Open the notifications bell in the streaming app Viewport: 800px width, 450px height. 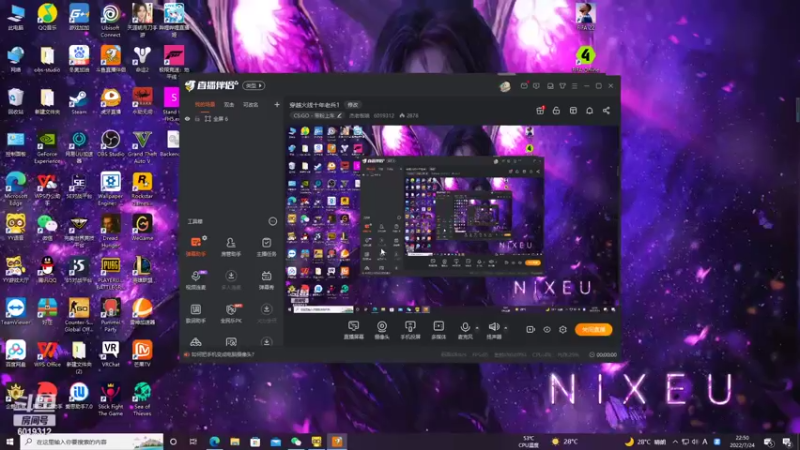[x=589, y=110]
